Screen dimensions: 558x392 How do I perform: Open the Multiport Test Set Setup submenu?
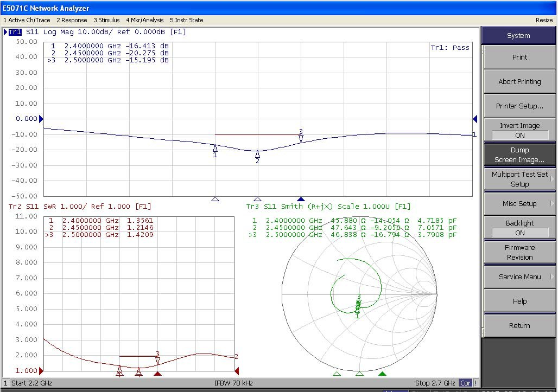pos(519,179)
